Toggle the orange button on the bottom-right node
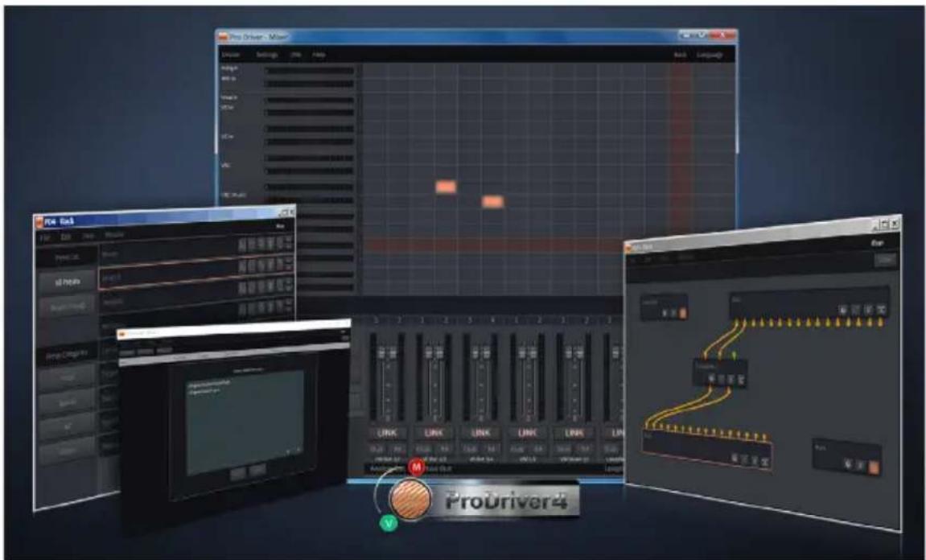 pyautogui.click(x=874, y=467)
